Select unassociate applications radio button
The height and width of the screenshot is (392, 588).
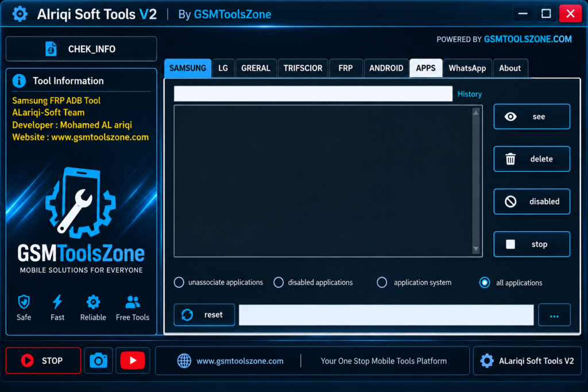point(179,282)
